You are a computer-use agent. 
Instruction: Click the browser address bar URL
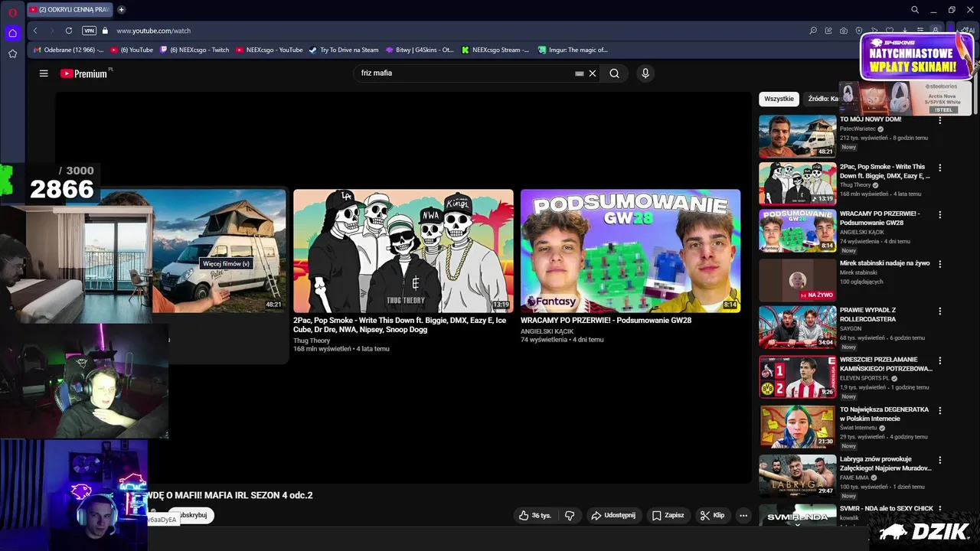tap(154, 31)
